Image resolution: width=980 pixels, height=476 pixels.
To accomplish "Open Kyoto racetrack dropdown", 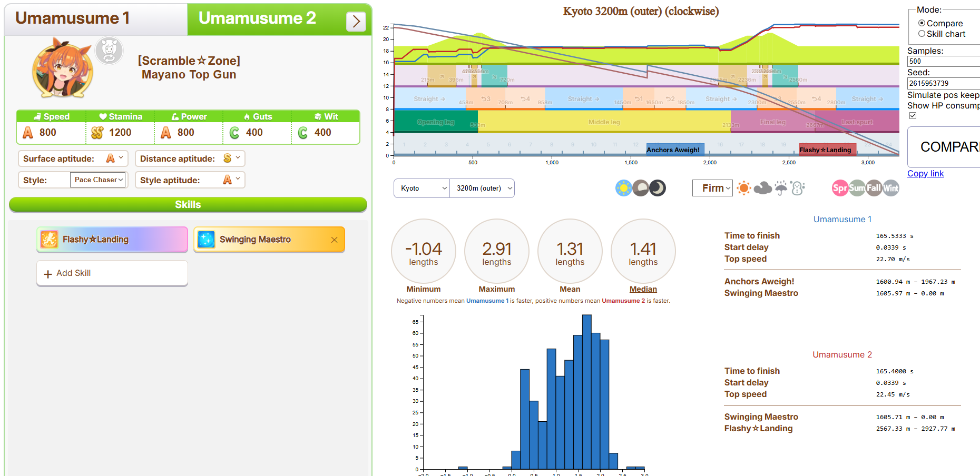I will click(422, 188).
